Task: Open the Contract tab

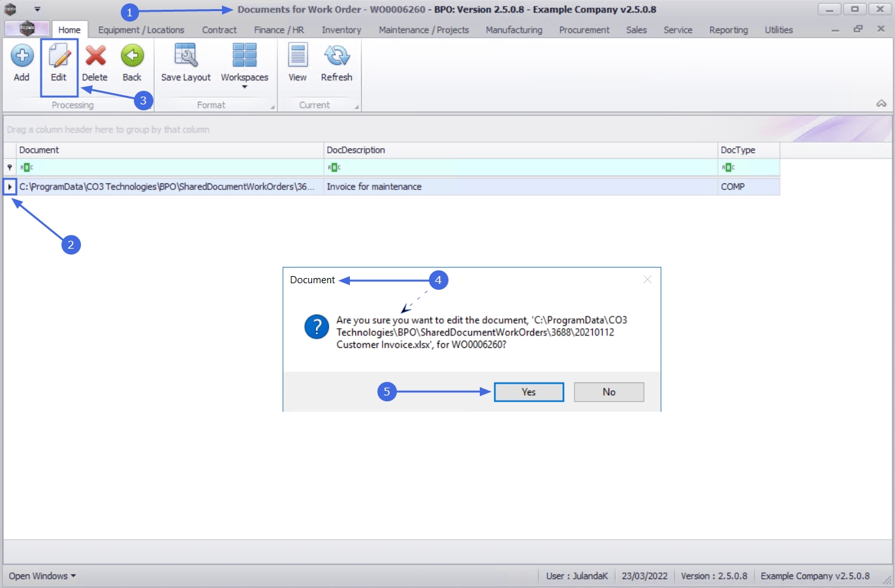Action: [x=219, y=30]
